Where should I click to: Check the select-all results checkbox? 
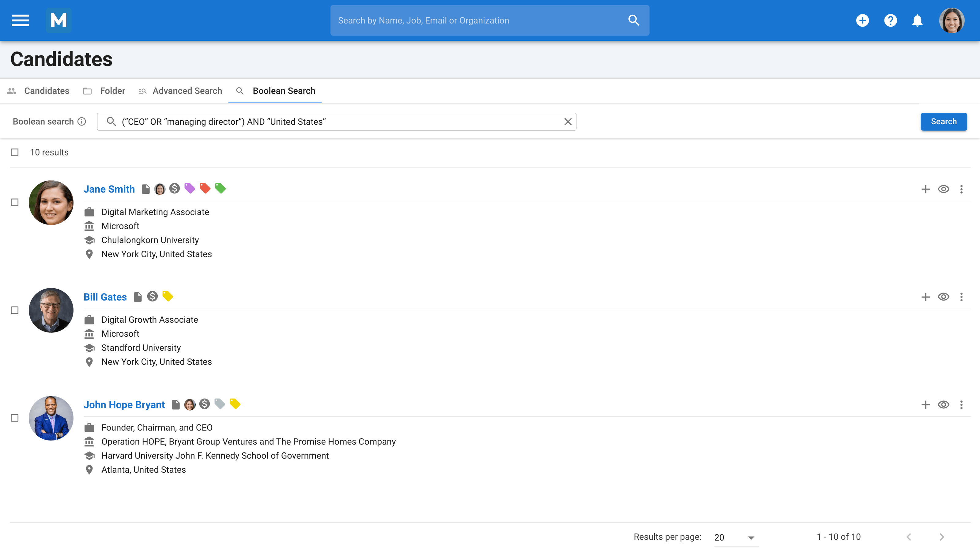(x=14, y=152)
